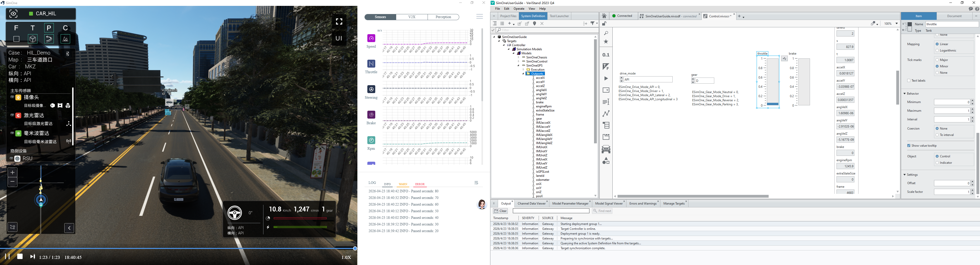Collapse the Simulation Models tree node
The width and height of the screenshot is (980, 265).
click(x=509, y=49)
